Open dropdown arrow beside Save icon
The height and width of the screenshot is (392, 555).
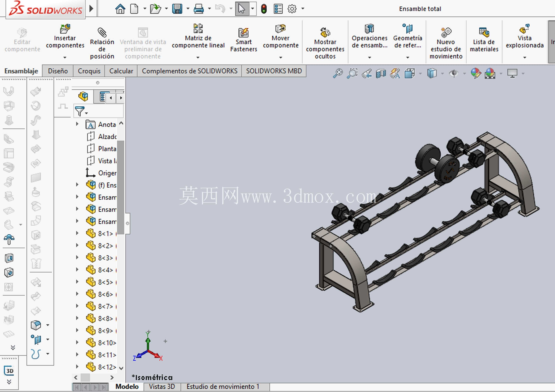click(188, 9)
